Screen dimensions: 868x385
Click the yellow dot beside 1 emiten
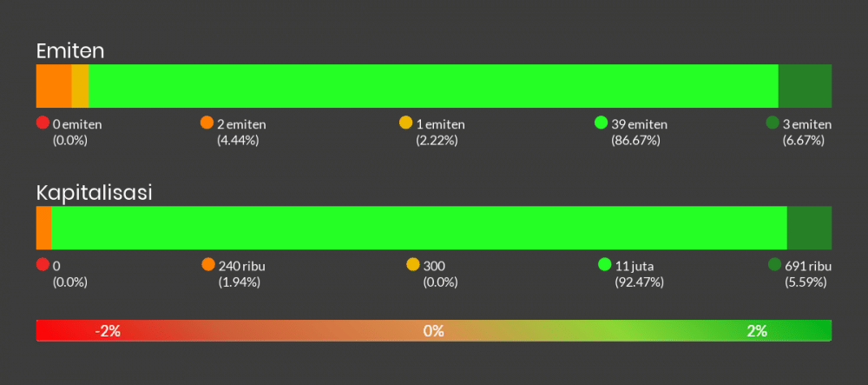tap(405, 123)
